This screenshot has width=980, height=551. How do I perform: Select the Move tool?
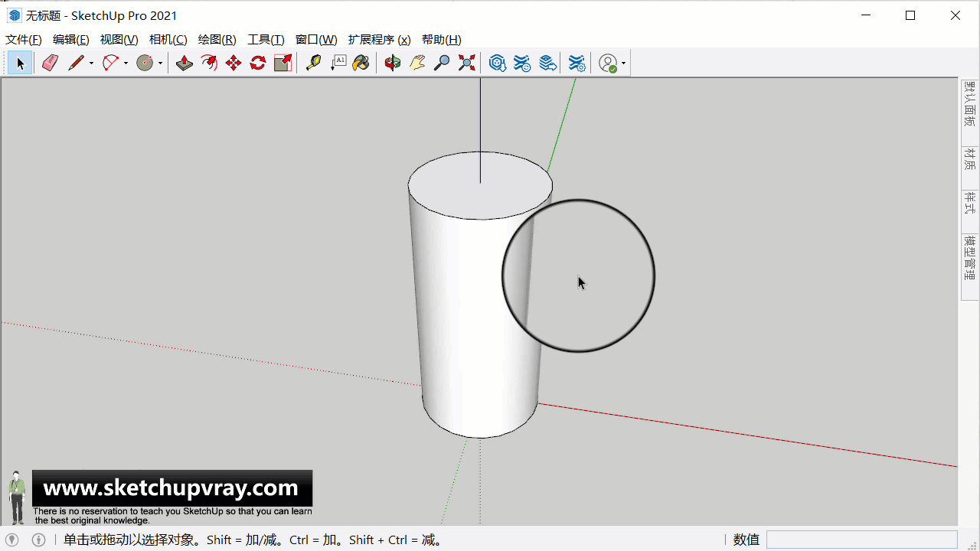[x=234, y=63]
